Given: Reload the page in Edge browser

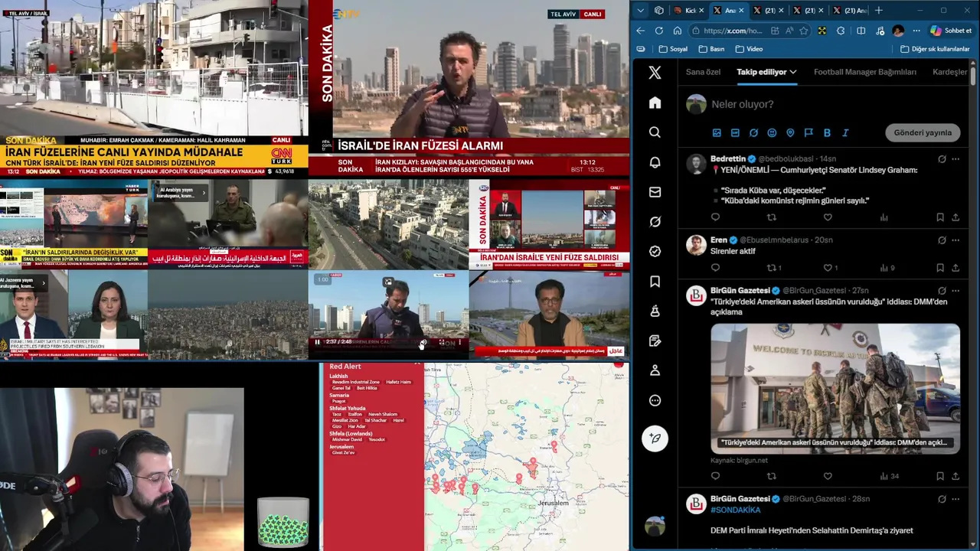Looking at the screenshot, I should pyautogui.click(x=658, y=31).
